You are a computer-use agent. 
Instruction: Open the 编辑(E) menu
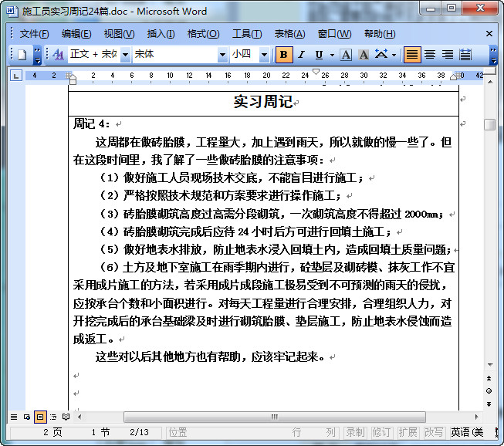click(x=76, y=34)
